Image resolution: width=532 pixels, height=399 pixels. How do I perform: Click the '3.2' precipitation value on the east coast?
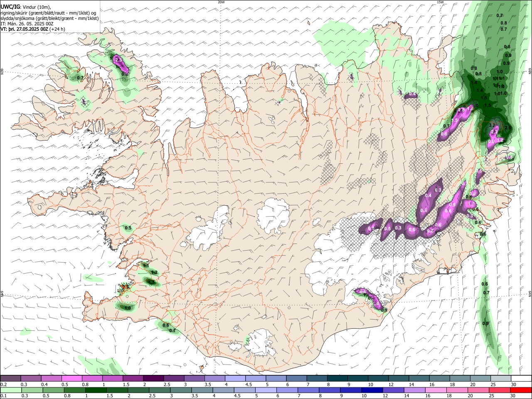(x=493, y=125)
